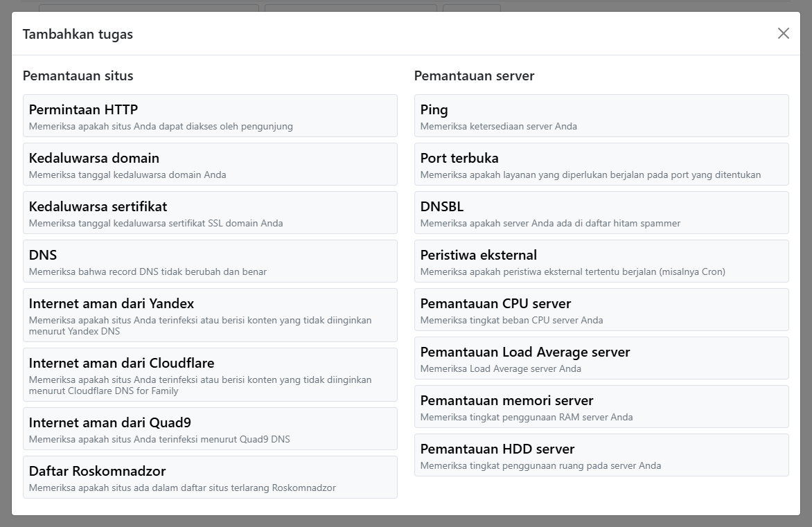This screenshot has height=527, width=812.
Task: Choose Pemantauan CPU server
Action: pos(601,310)
